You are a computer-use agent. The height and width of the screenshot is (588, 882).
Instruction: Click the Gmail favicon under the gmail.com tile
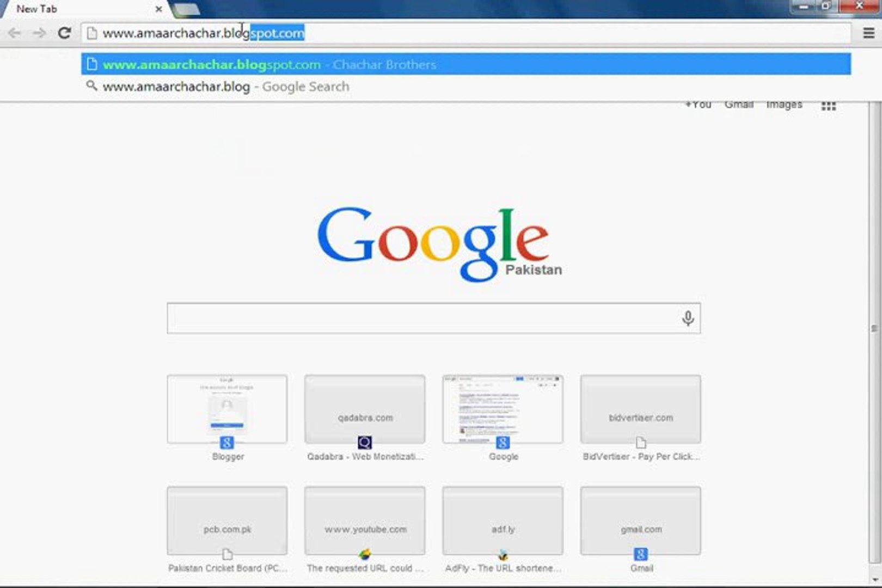(640, 554)
